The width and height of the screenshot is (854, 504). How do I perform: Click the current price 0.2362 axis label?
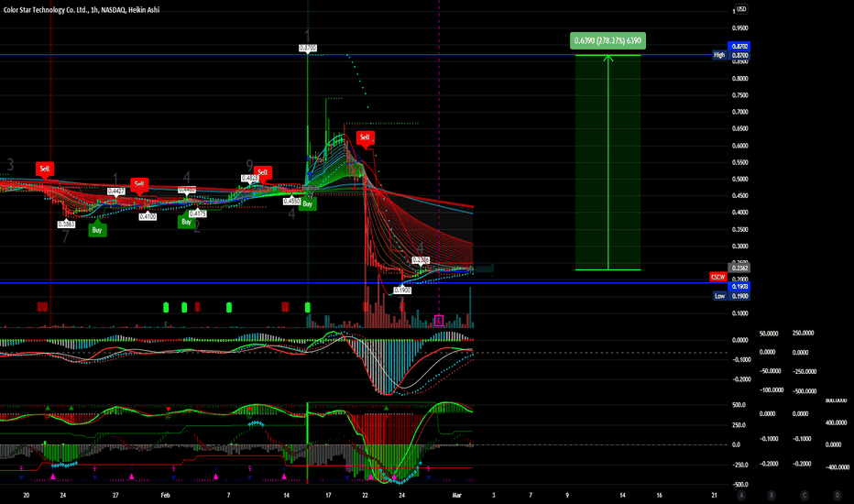coord(739,268)
